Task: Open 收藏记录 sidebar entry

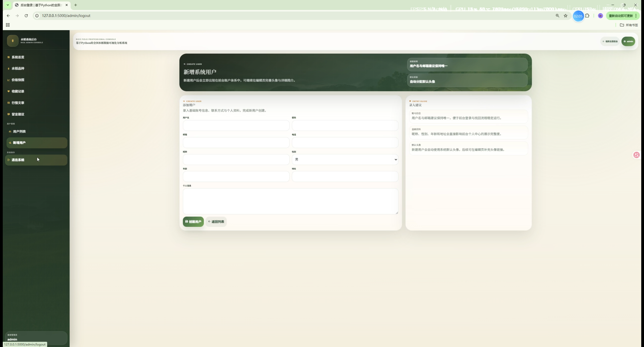Action: pyautogui.click(x=18, y=91)
